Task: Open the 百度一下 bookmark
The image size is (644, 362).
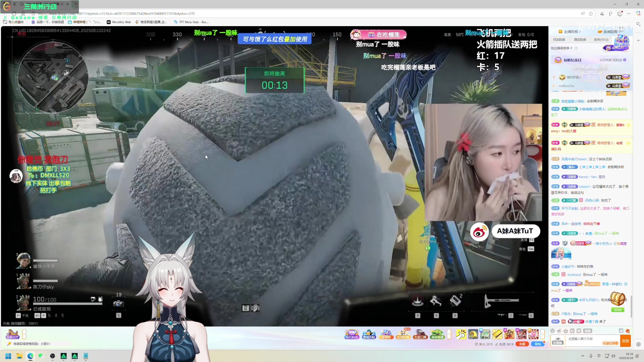Action: click(47, 22)
